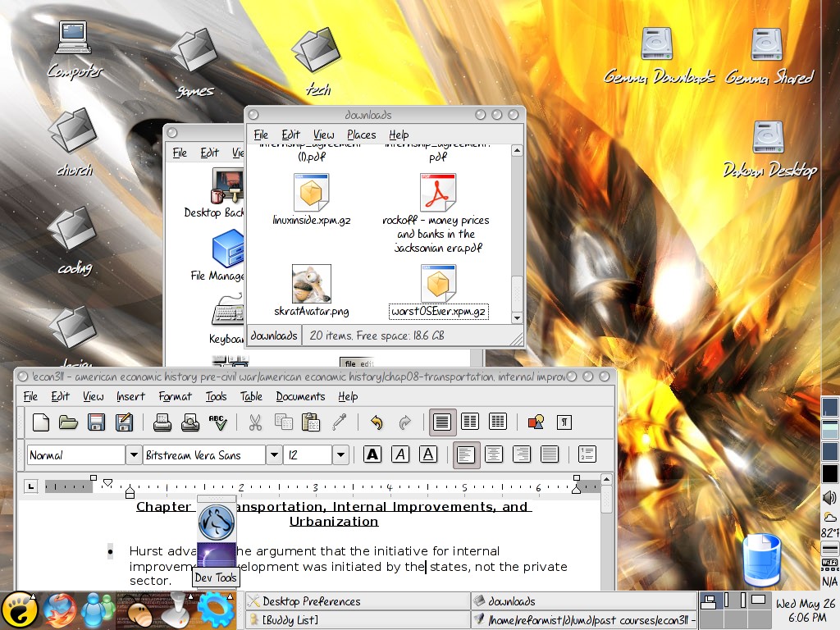Toggle italic text formatting
Image resolution: width=840 pixels, height=630 pixels.
click(400, 454)
